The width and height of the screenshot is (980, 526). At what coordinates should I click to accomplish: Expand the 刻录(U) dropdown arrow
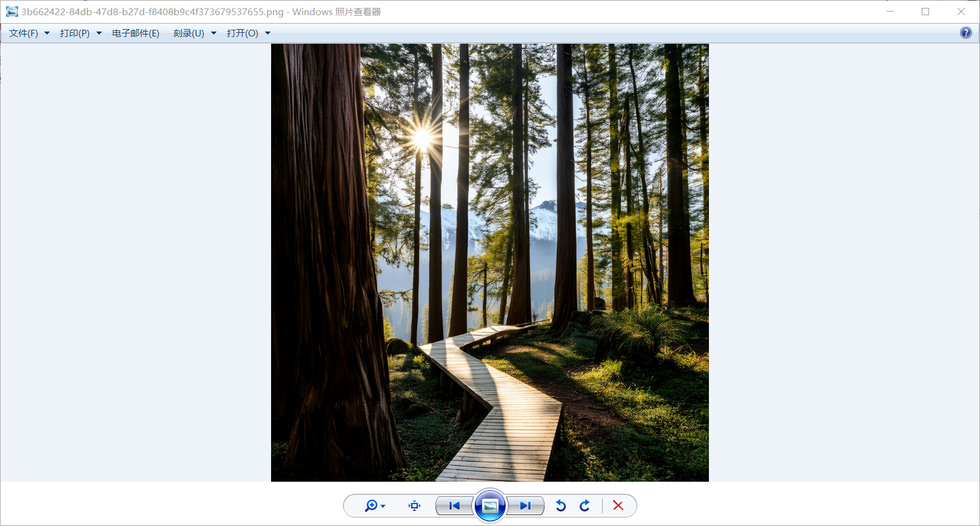click(213, 33)
